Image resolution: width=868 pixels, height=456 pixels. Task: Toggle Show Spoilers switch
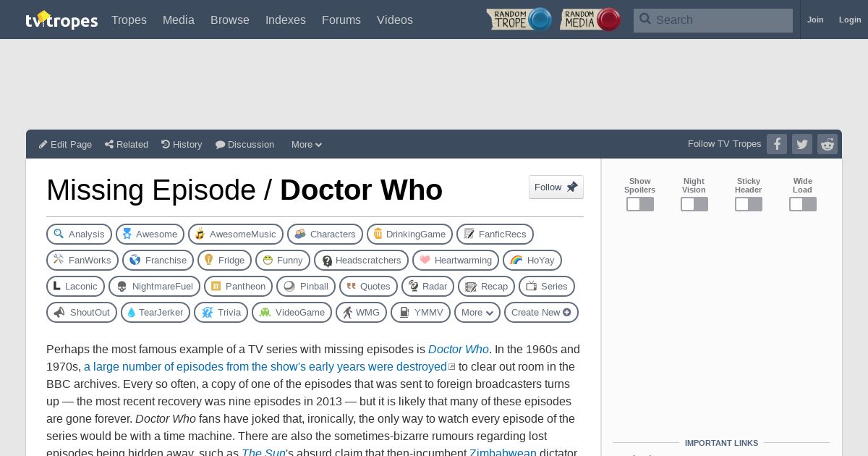click(x=640, y=204)
